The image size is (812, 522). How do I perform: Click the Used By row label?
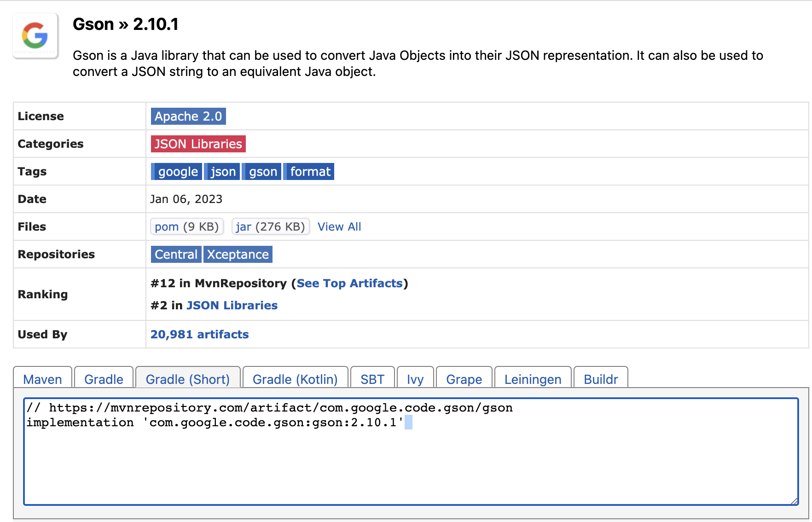[x=42, y=334]
